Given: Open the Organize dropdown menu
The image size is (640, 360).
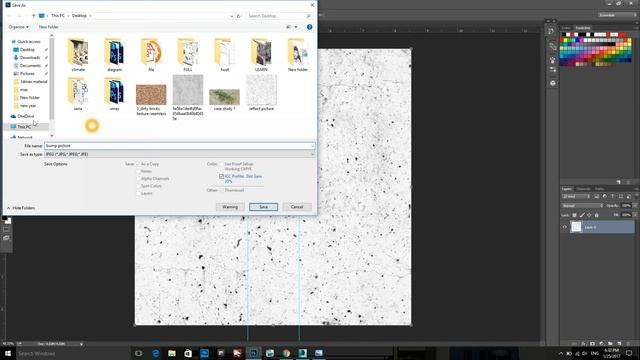Looking at the screenshot, I should coord(18,27).
